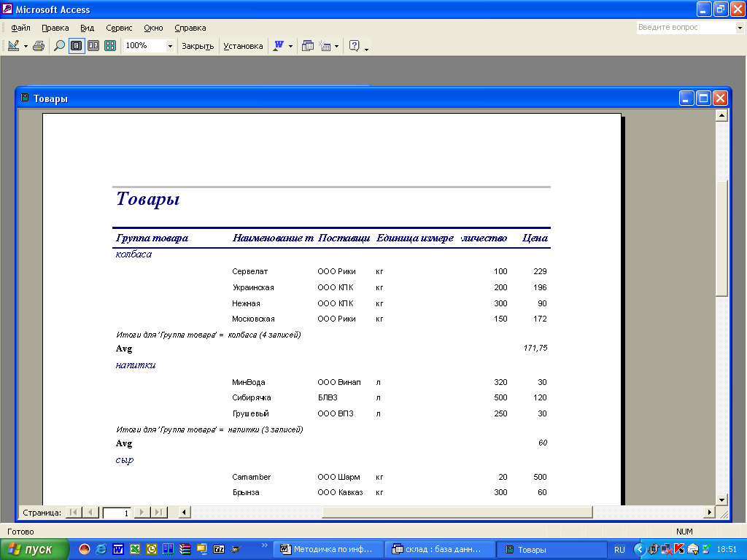747x560 pixels.
Task: Click the page number field
Action: coord(117,513)
